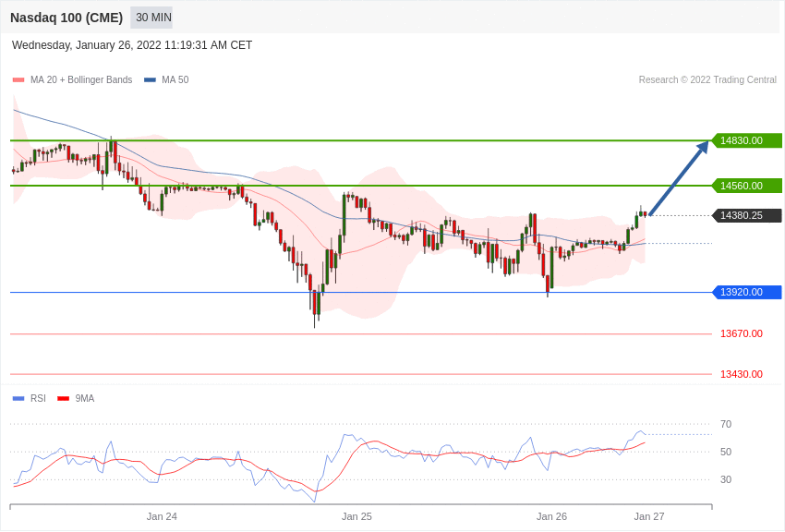Click the RSI 70 level label

726,424
